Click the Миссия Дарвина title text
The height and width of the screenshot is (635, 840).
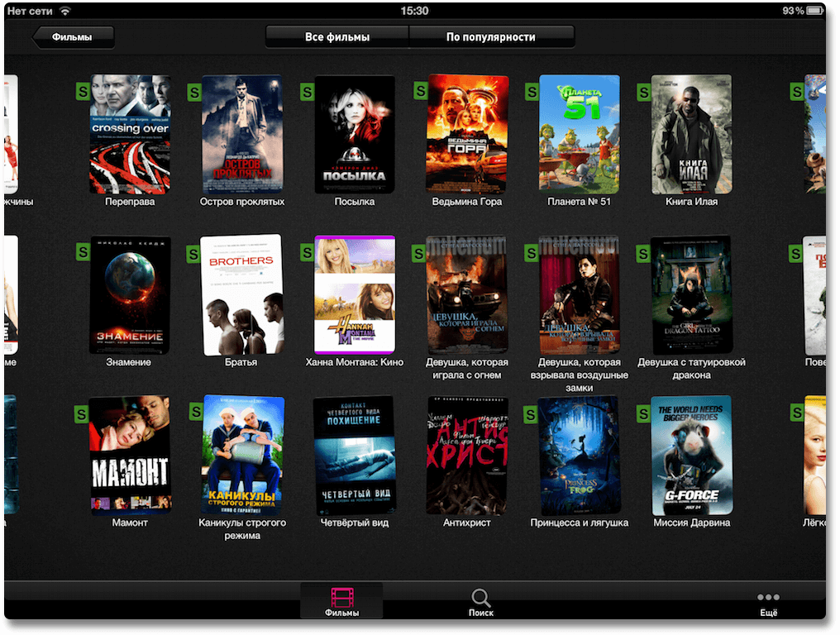coord(692,523)
